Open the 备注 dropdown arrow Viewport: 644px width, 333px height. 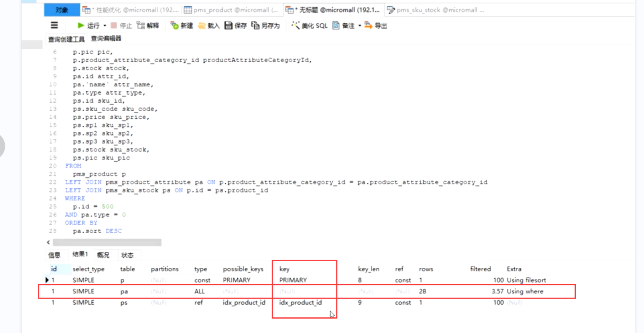(x=360, y=26)
